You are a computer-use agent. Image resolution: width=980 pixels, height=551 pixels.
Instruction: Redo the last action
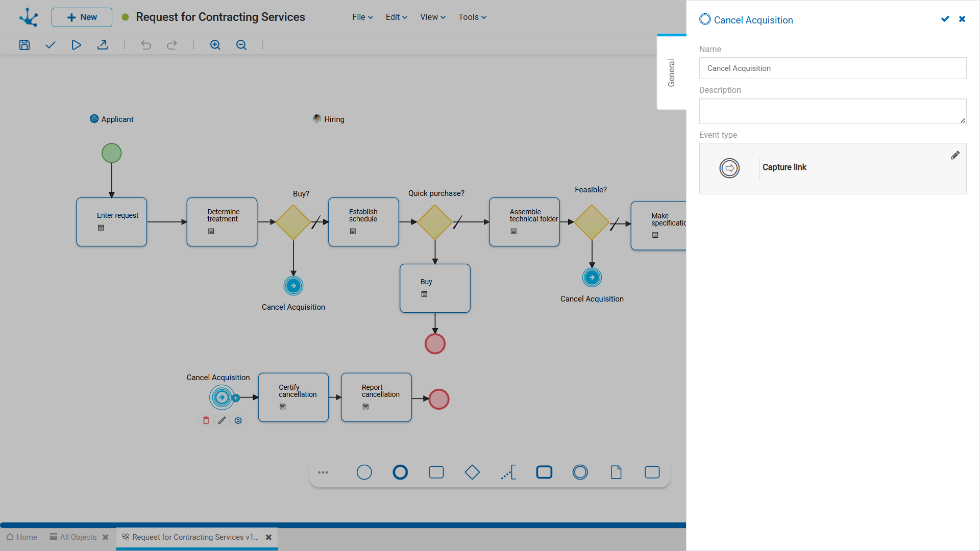(x=172, y=45)
